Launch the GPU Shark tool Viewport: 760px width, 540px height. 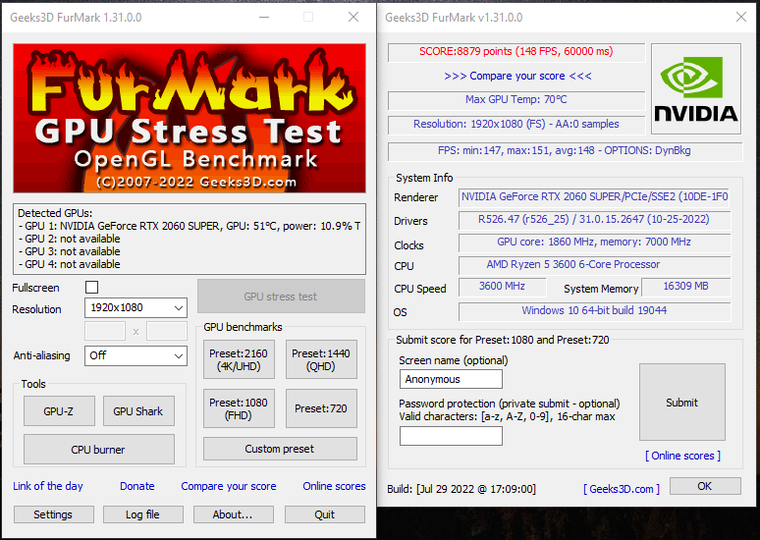[138, 411]
